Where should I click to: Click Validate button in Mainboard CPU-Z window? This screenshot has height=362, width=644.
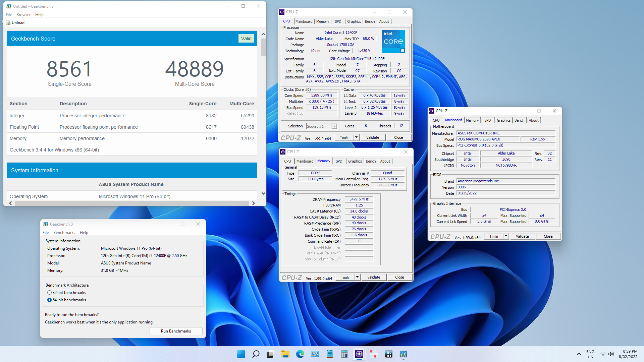coord(522,236)
